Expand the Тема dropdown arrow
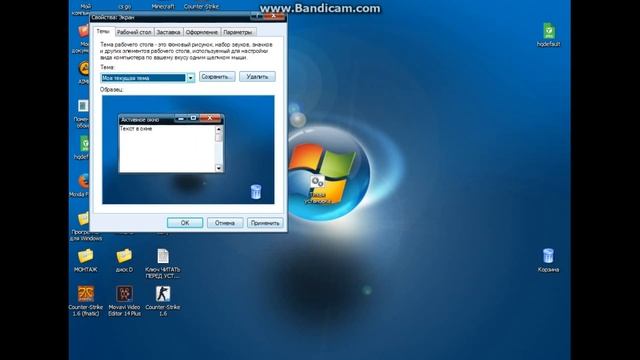The width and height of the screenshot is (640, 360). [191, 78]
